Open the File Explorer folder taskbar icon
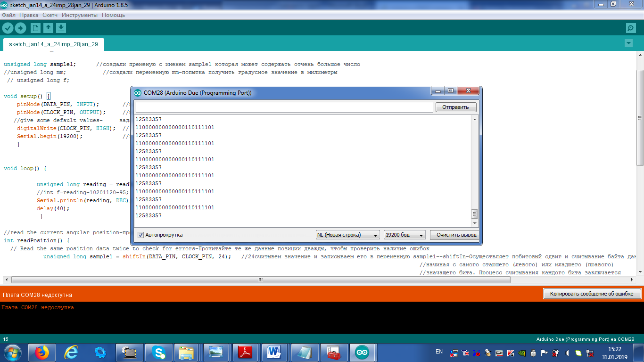 (186, 352)
